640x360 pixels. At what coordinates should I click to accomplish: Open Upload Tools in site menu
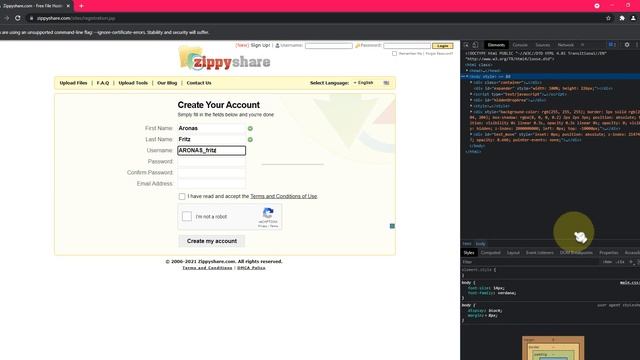133,83
